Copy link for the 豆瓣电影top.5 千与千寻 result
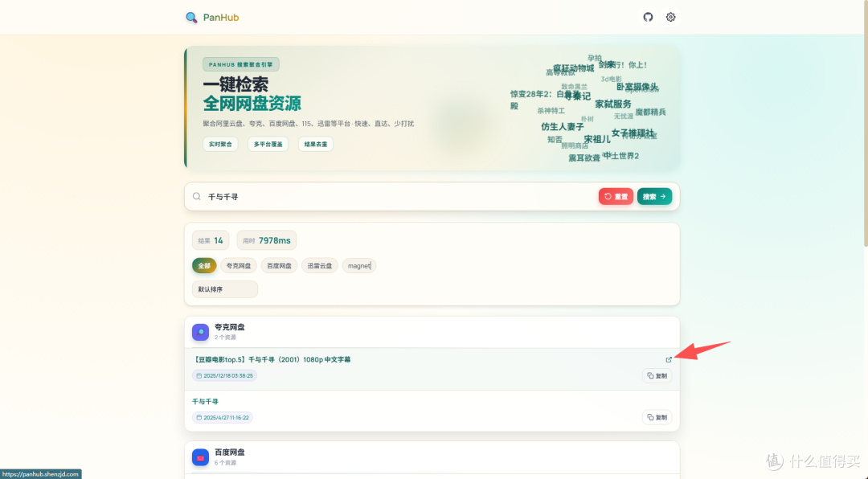This screenshot has height=479, width=868. point(657,375)
